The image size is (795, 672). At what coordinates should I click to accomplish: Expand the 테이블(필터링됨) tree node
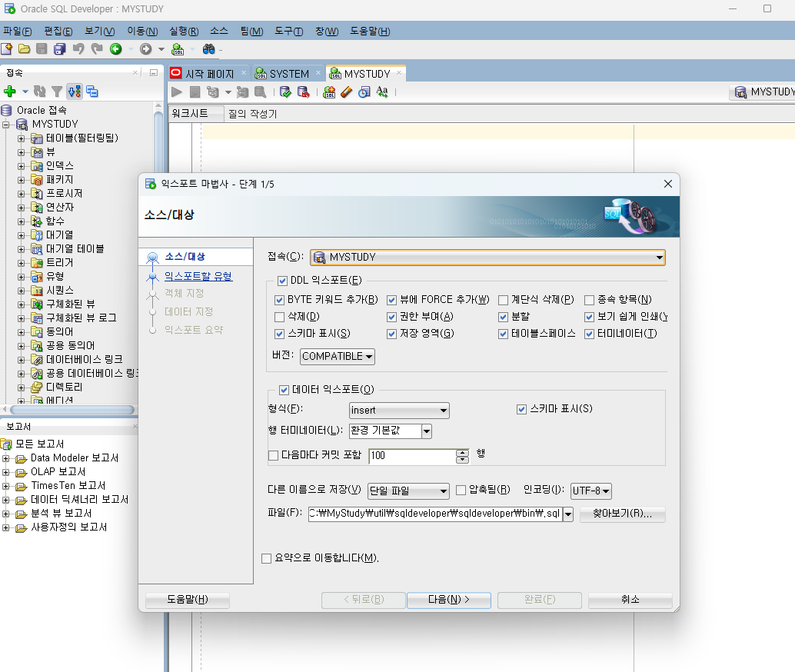[x=21, y=138]
